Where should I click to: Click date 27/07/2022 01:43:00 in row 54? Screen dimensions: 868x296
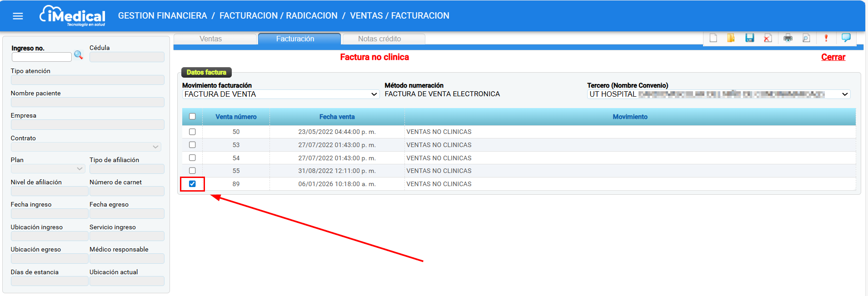pyautogui.click(x=337, y=158)
